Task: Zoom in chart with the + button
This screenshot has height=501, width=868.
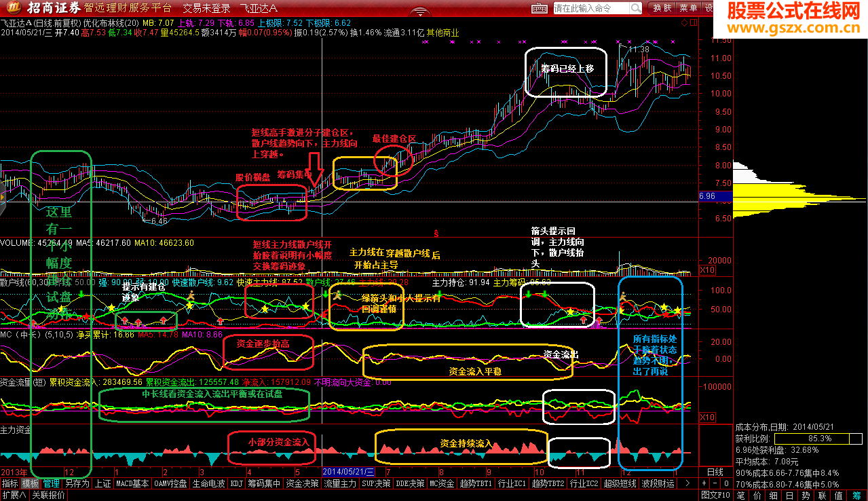Action: click(704, 483)
